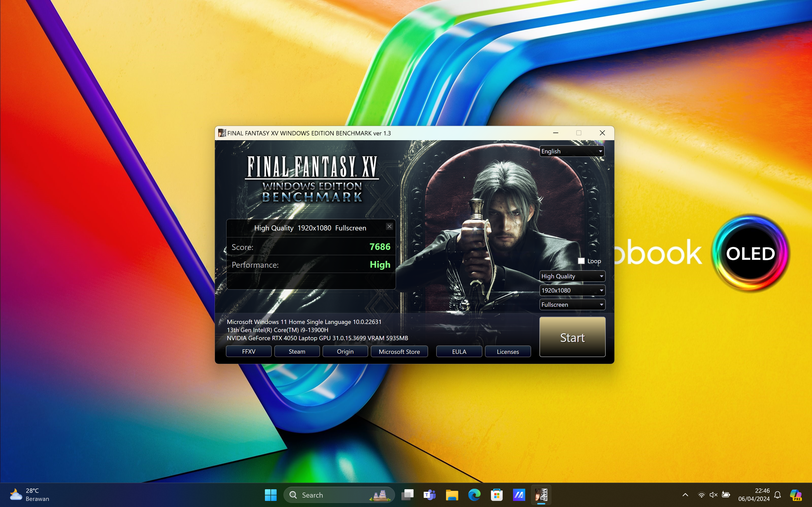812x507 pixels.
Task: Enable the Loop checkbox
Action: pos(581,261)
